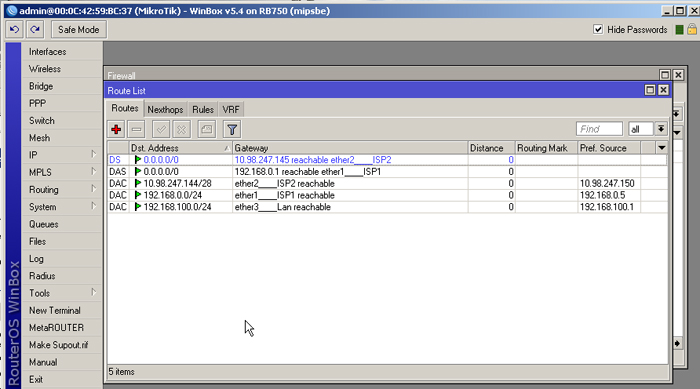Toggle Safe Mode button

[x=79, y=30]
